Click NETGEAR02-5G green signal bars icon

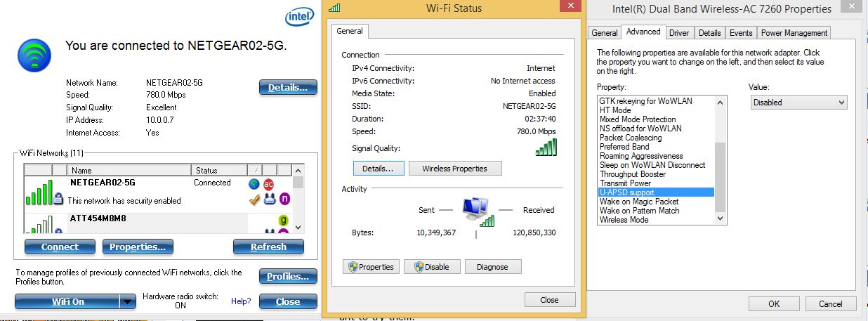pos(39,192)
